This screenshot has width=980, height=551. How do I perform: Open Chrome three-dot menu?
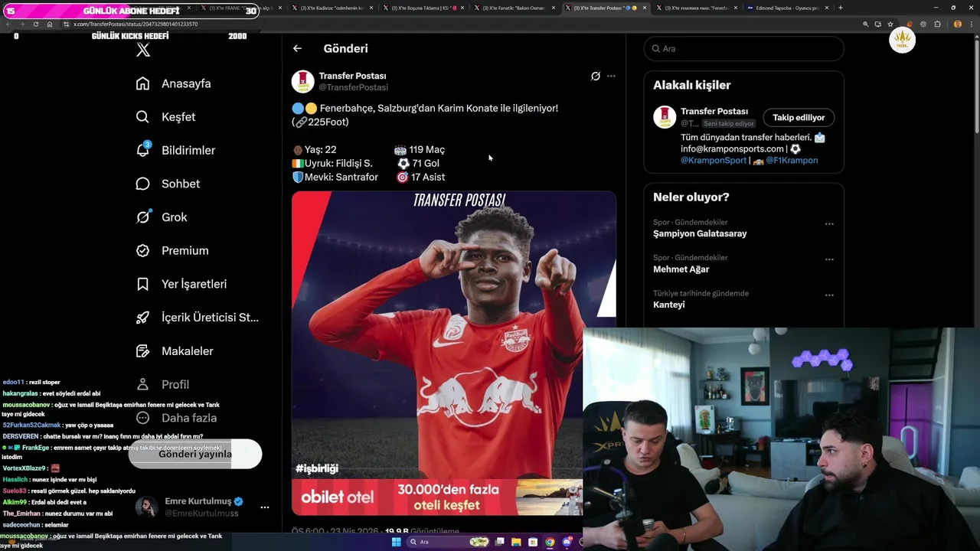tap(972, 24)
